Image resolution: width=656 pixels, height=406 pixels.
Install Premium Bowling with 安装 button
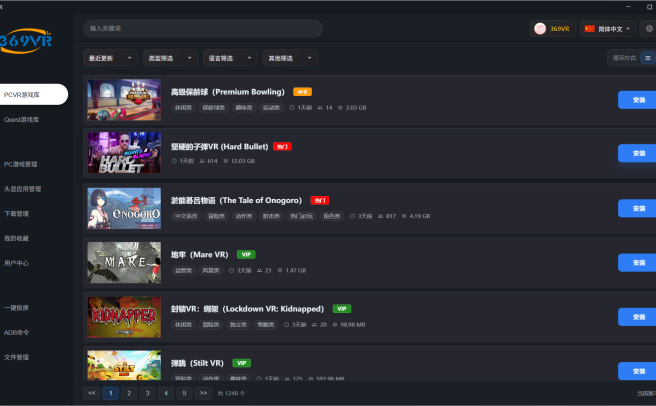click(x=637, y=100)
